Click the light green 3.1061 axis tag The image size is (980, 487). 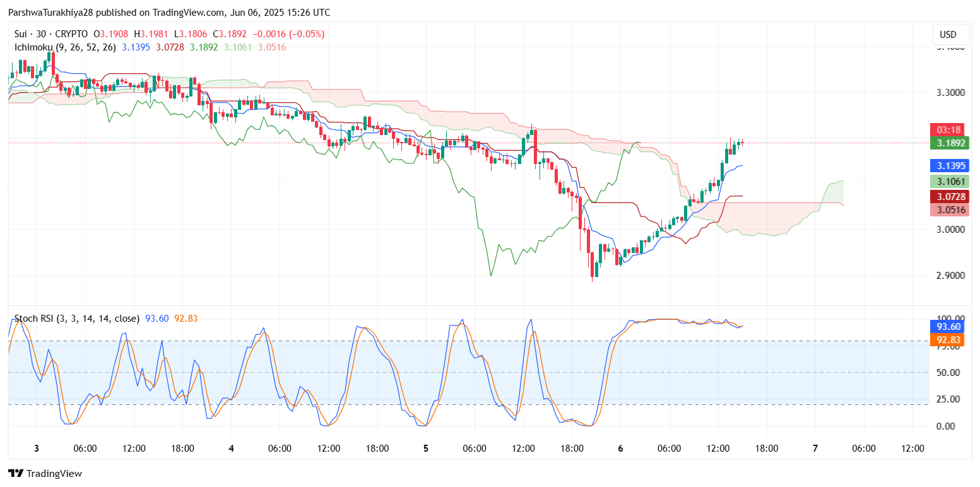(949, 182)
